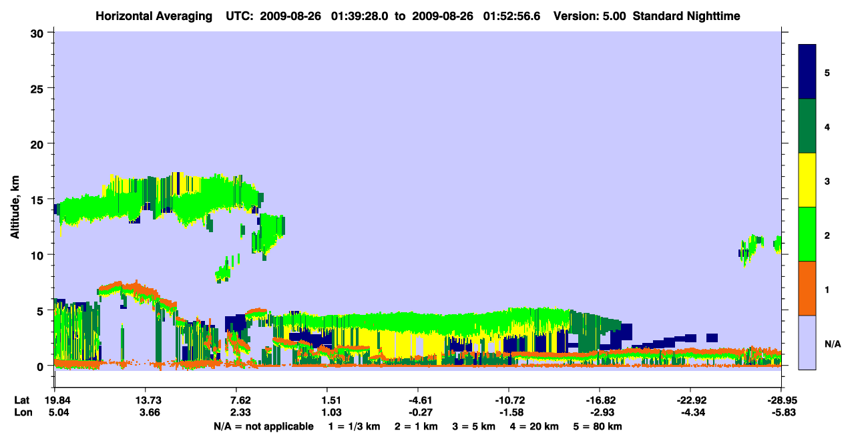Click the lavender N/A colorbar segment

coord(807,342)
